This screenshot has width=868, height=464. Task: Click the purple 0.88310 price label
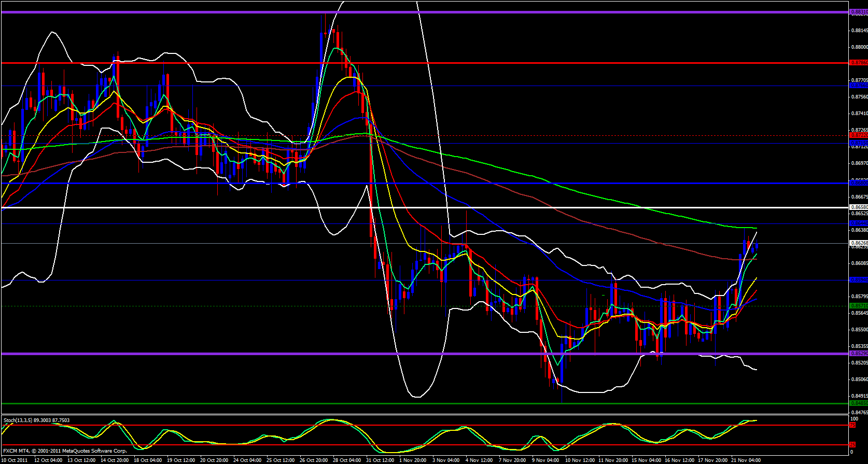858,12
